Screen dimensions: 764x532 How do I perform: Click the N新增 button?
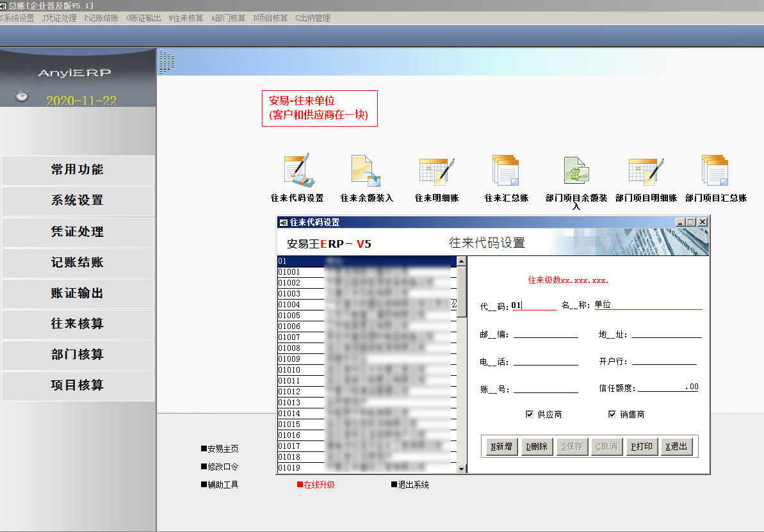tap(501, 446)
